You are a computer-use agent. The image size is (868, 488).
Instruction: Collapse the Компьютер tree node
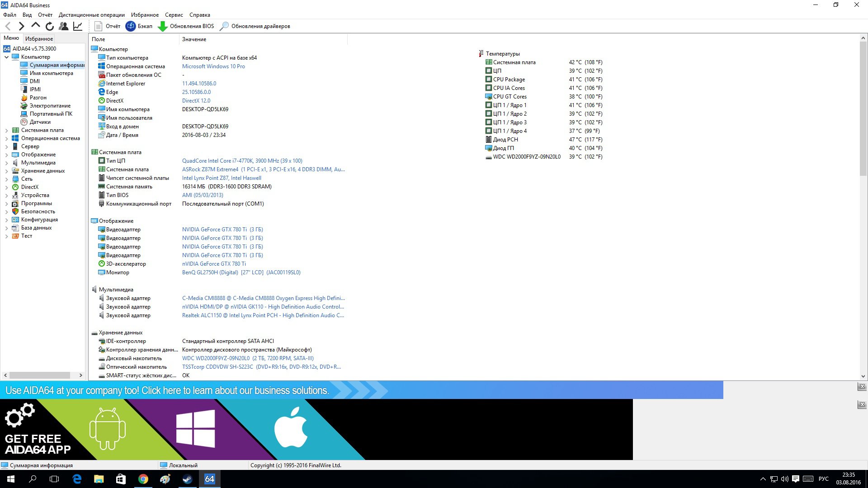pos(6,57)
